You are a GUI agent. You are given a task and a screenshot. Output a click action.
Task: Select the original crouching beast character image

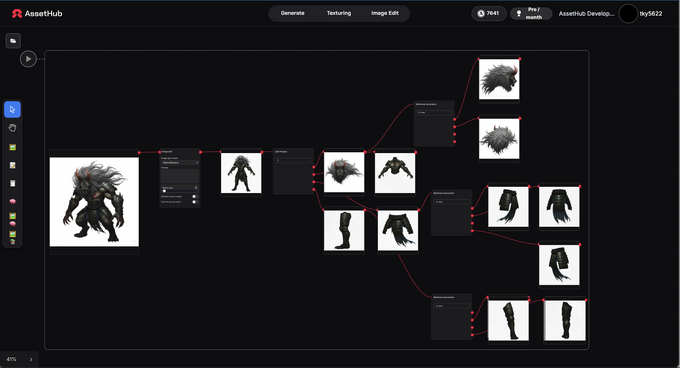(94, 202)
